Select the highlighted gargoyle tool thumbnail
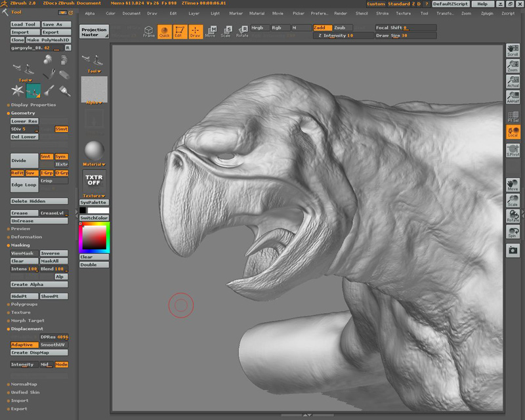This screenshot has width=525, height=420. coord(33,91)
